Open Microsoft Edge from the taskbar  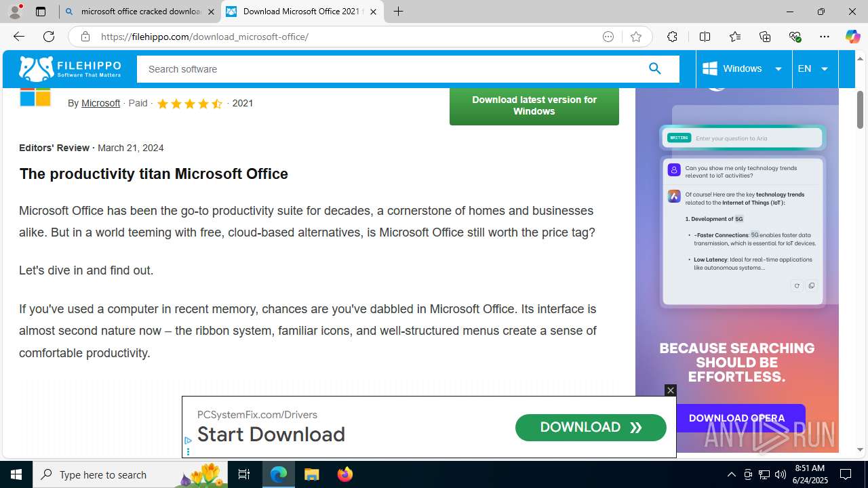pyautogui.click(x=279, y=474)
